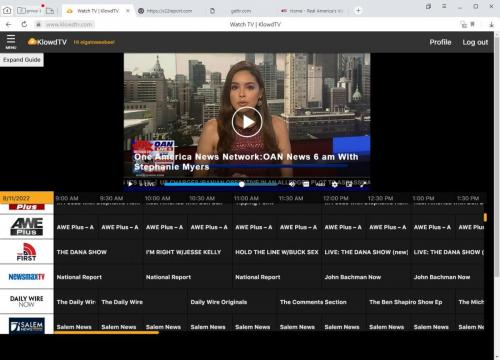The image size is (500, 360).
Task: Click the video progress slider handle
Action: pos(242,184)
